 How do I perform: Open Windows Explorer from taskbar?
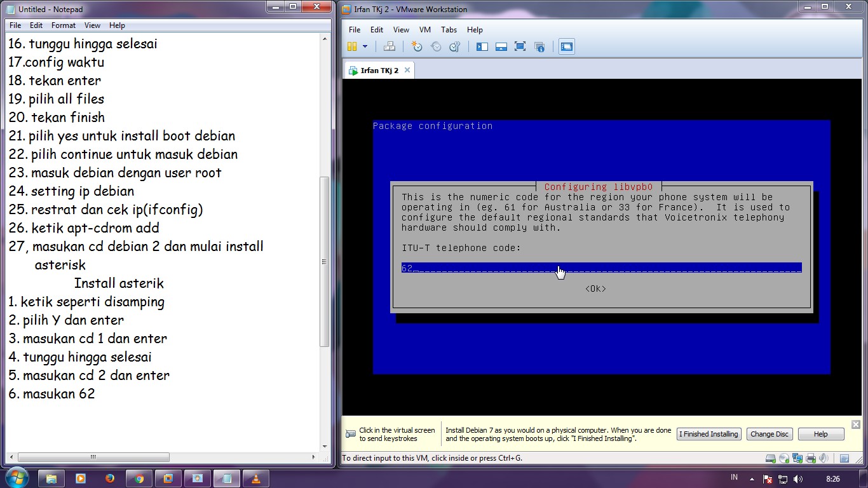51,478
